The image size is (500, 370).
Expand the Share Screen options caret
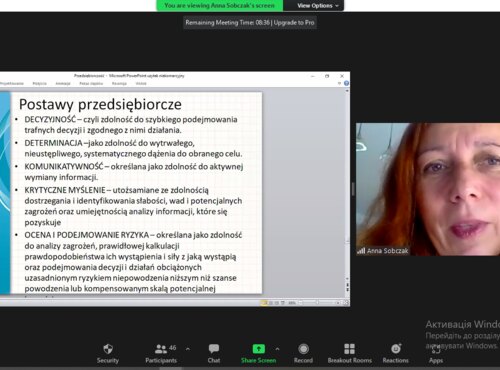click(277, 349)
